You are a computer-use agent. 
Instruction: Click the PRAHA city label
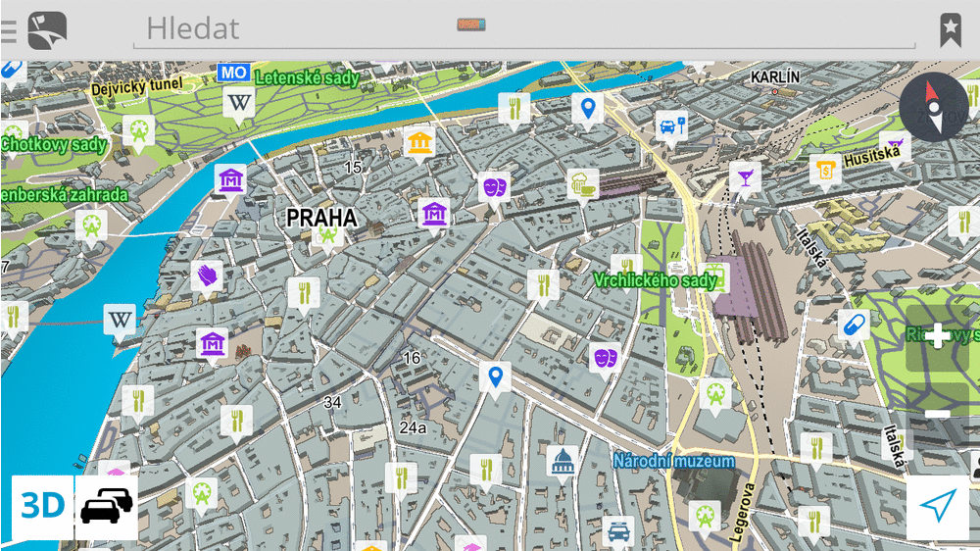coord(321,218)
